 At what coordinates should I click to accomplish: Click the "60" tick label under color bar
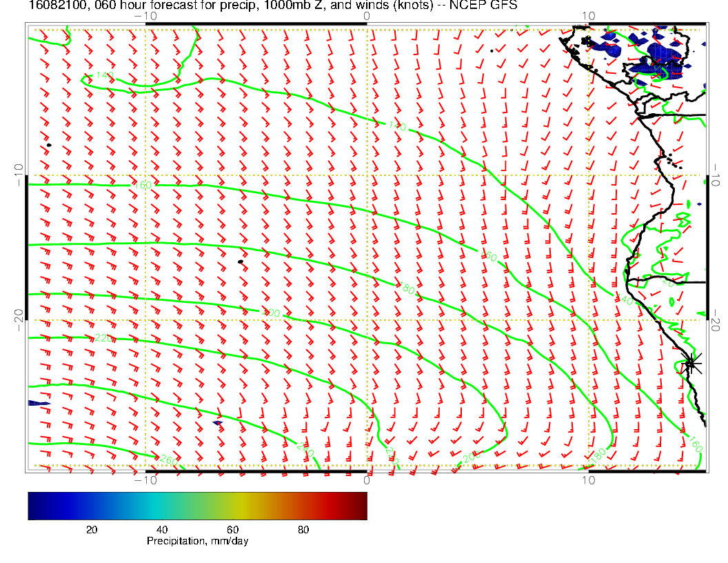coord(232,530)
